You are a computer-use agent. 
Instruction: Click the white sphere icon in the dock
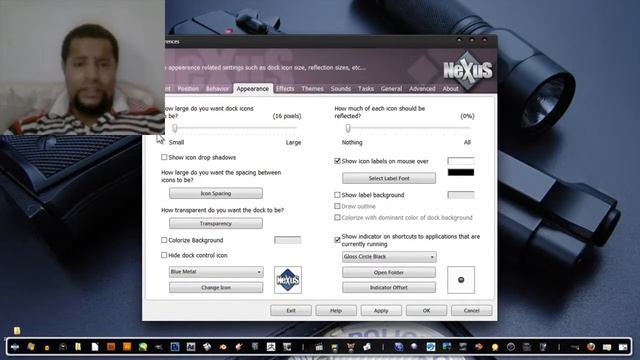414,347
